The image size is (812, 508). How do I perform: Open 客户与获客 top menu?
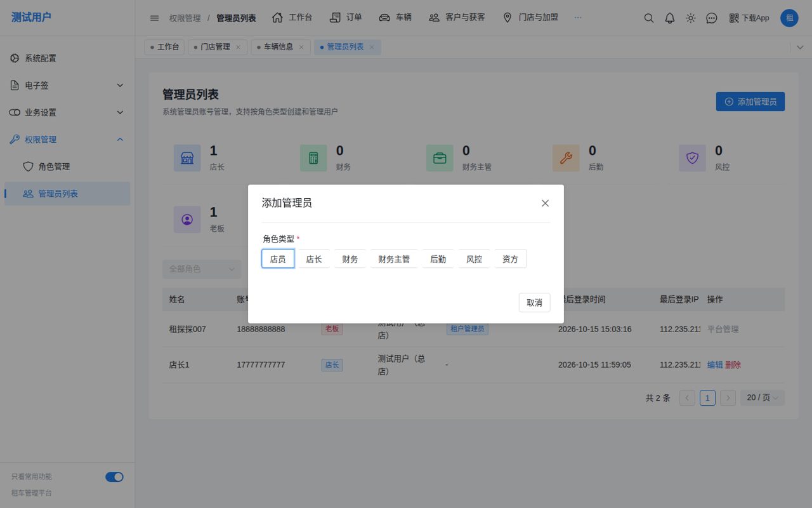pyautogui.click(x=457, y=18)
